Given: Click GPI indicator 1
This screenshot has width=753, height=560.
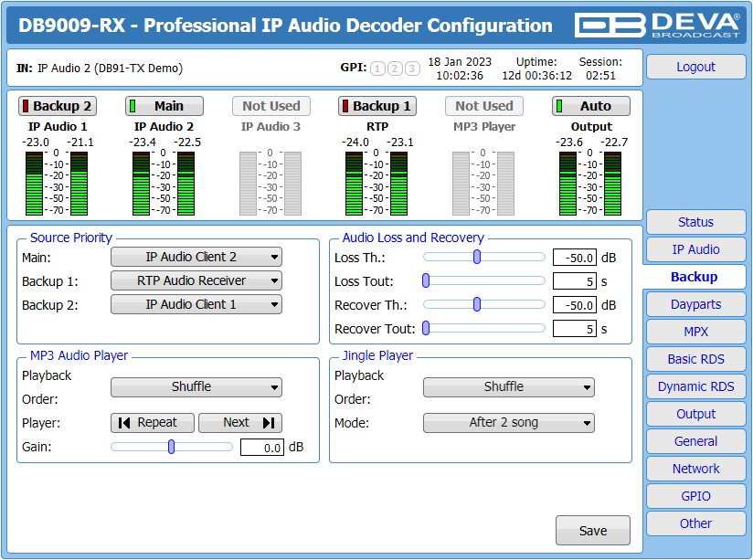Looking at the screenshot, I should point(378,69).
